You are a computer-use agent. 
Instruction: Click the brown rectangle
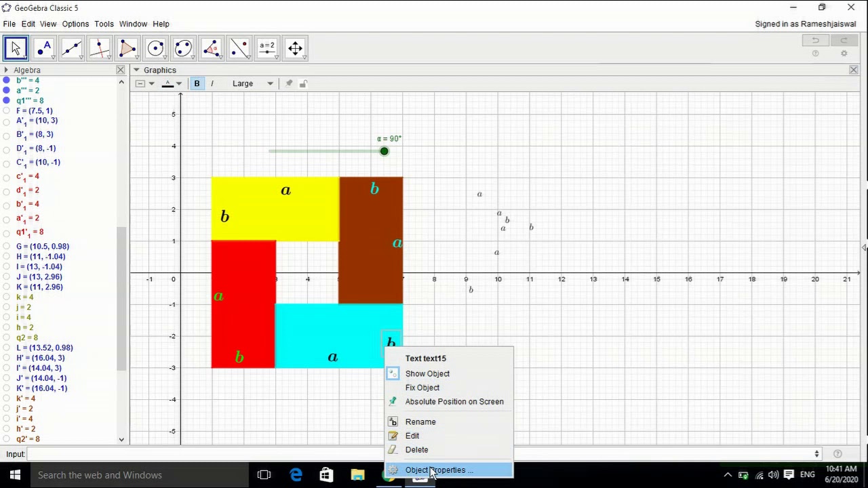(x=370, y=241)
